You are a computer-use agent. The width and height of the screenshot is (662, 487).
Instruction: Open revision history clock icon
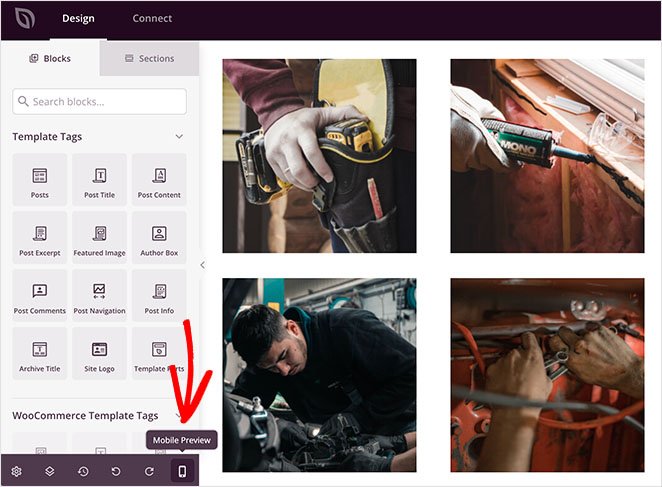pyautogui.click(x=83, y=471)
